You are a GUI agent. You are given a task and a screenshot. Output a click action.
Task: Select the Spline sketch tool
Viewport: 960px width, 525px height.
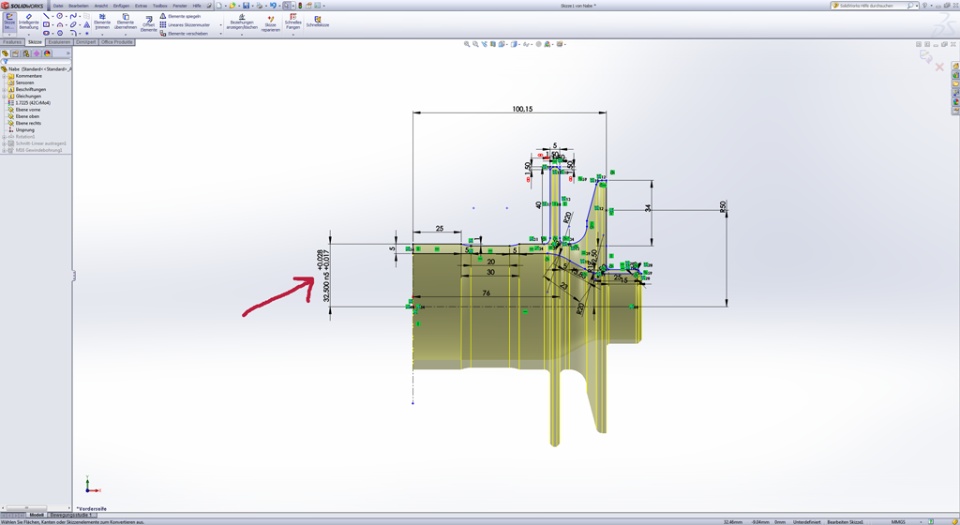click(x=73, y=16)
